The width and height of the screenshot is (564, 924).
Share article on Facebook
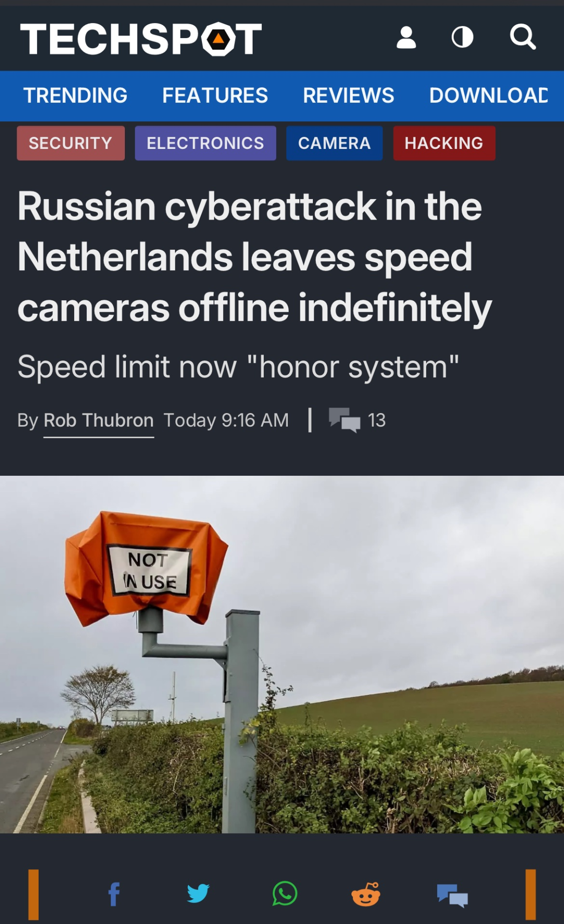pyautogui.click(x=114, y=894)
